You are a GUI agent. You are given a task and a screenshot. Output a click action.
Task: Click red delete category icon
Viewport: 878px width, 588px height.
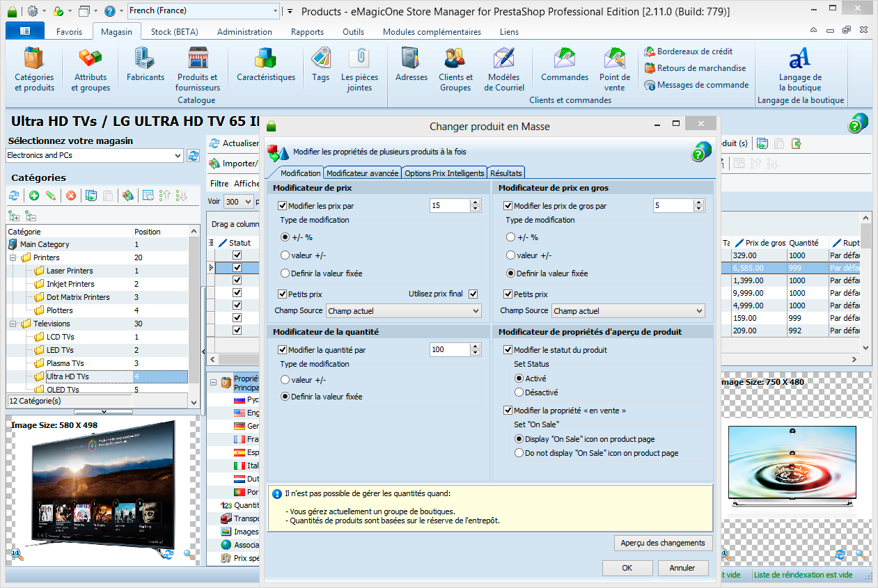click(71, 196)
